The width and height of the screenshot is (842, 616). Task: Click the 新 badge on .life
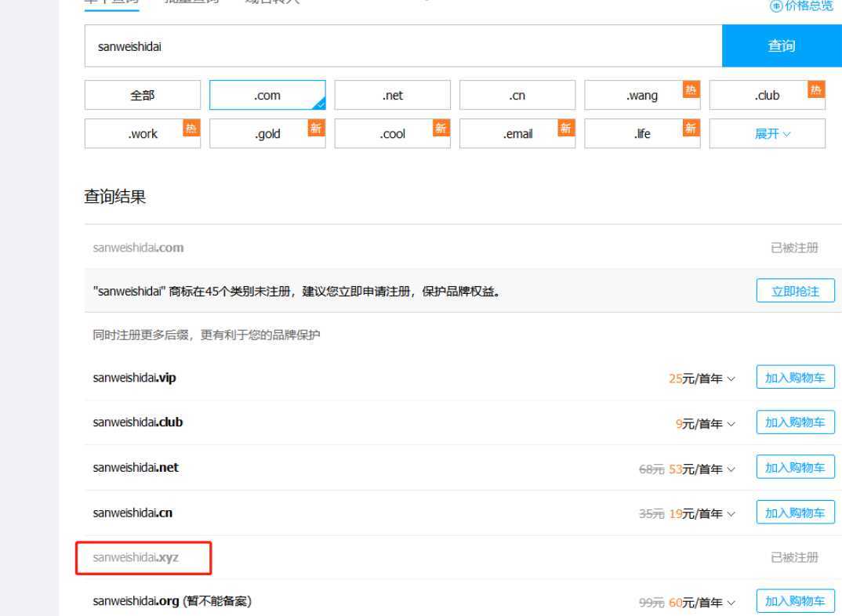(691, 128)
